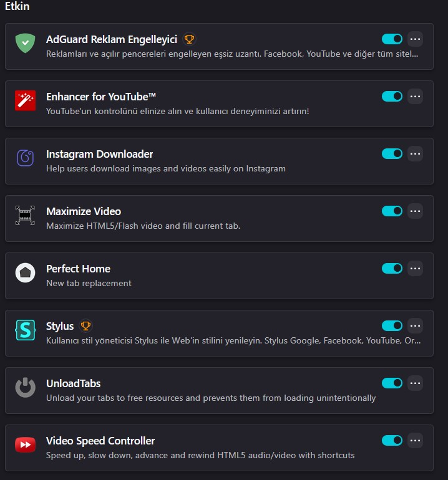Viewport: 448px width, 480px height.
Task: Open the three-dot menu for Stylus
Action: pyautogui.click(x=416, y=326)
